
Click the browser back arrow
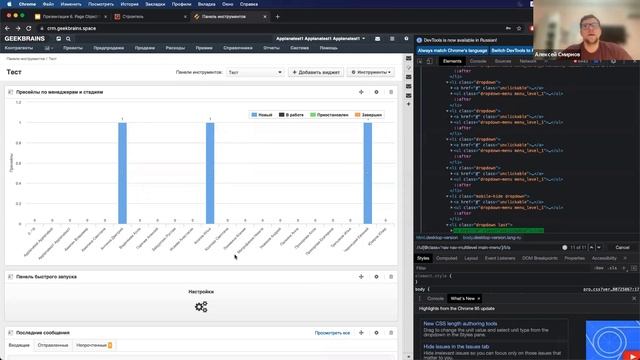tap(7, 29)
